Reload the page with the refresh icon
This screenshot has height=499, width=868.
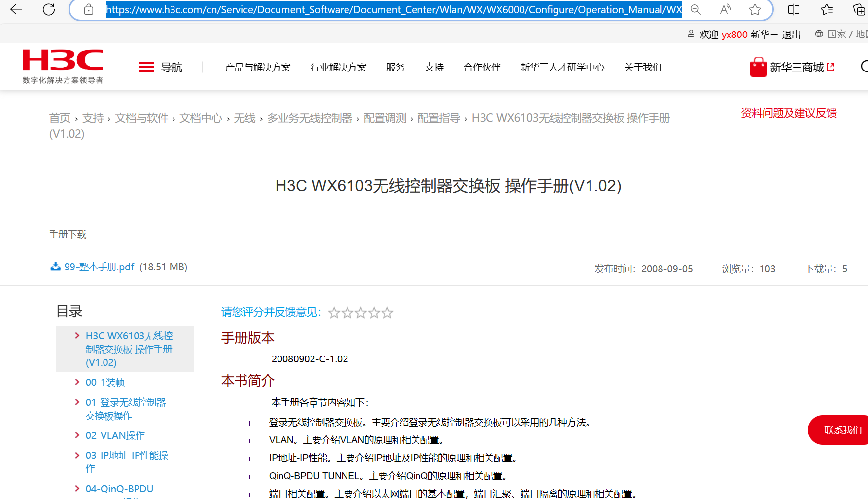[49, 9]
